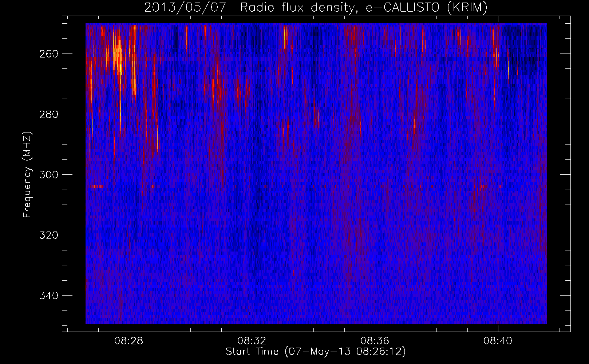Click the plot title "Radio flux density, e-CALLISTO (KRIM)"

click(364, 8)
